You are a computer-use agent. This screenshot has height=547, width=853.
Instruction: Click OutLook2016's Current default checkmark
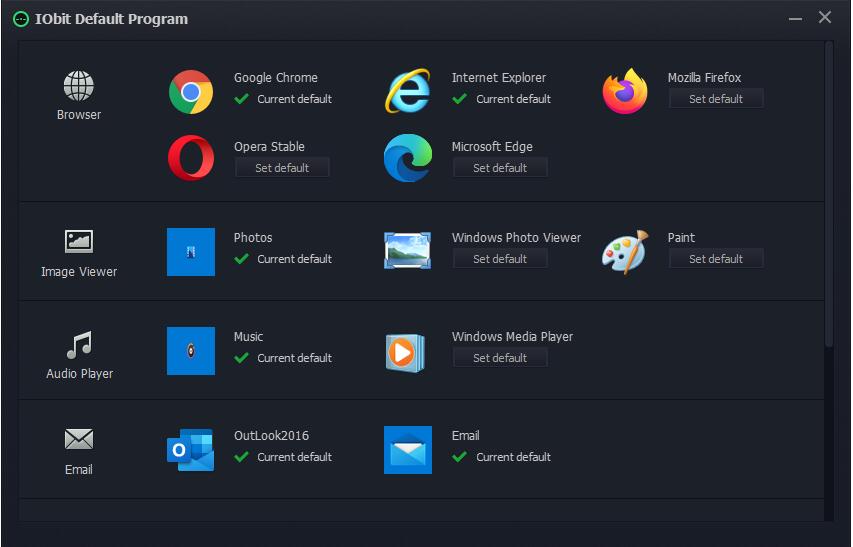click(242, 457)
